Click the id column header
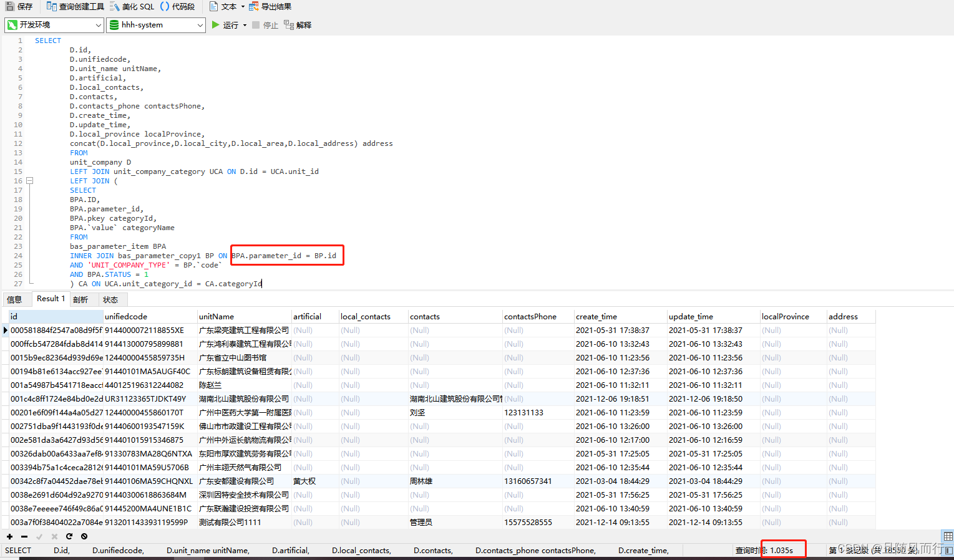The image size is (954, 560). click(56, 316)
